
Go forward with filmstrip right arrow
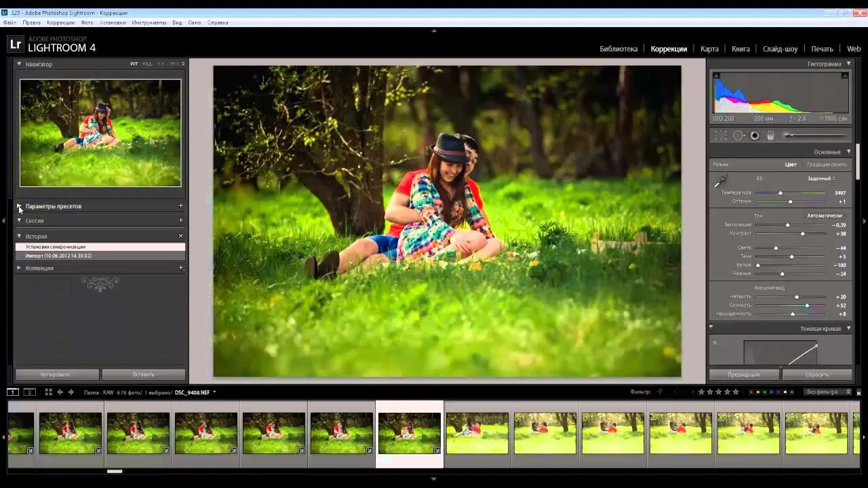[71, 392]
